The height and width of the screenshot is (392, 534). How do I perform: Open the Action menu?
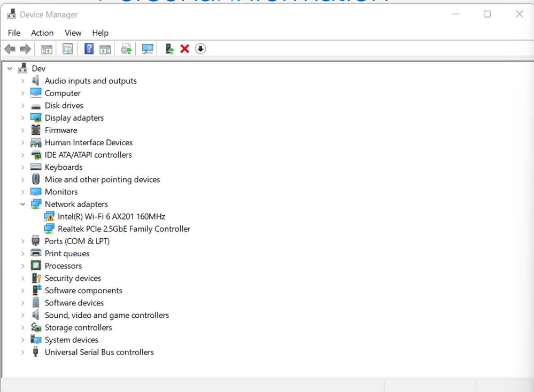(42, 33)
